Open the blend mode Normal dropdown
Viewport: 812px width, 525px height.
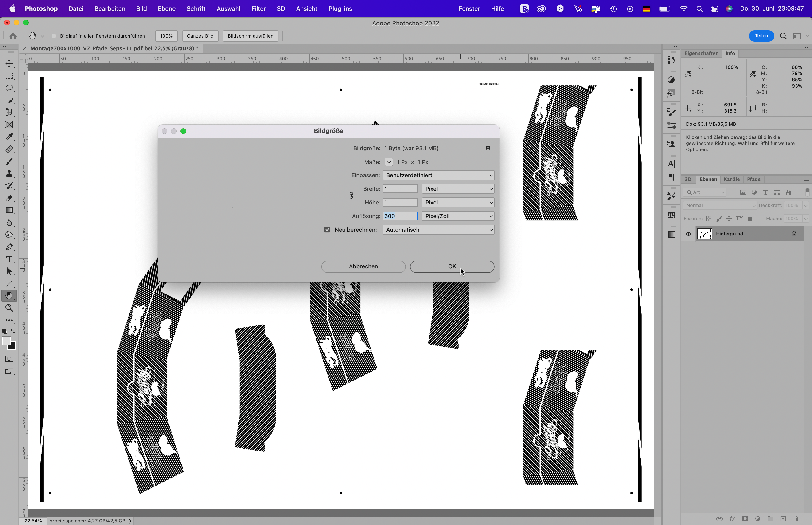click(x=720, y=205)
